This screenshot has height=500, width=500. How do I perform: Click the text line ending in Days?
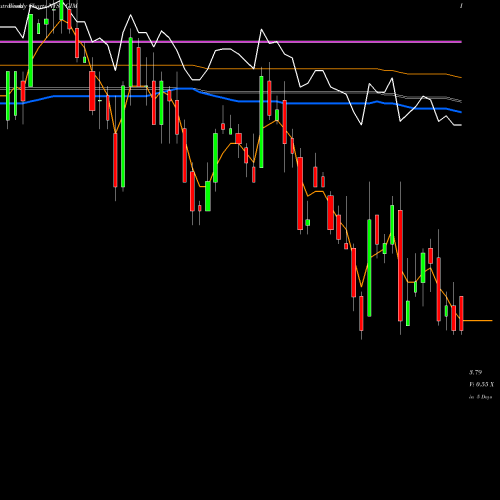[480, 397]
